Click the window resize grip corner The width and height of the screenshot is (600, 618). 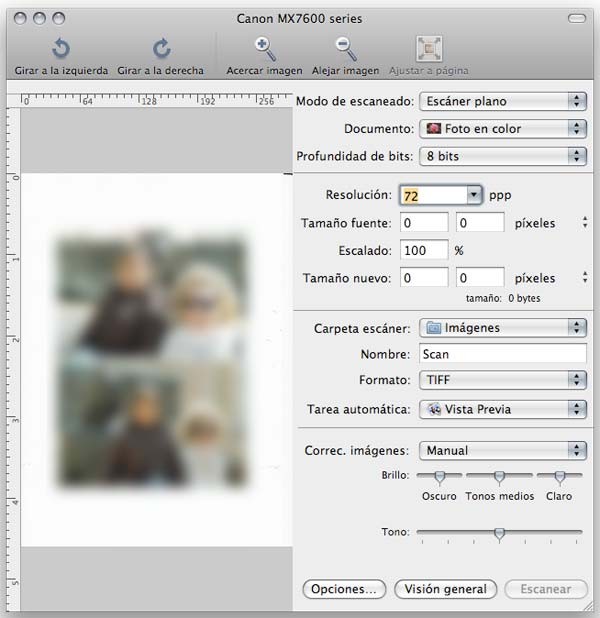588,605
